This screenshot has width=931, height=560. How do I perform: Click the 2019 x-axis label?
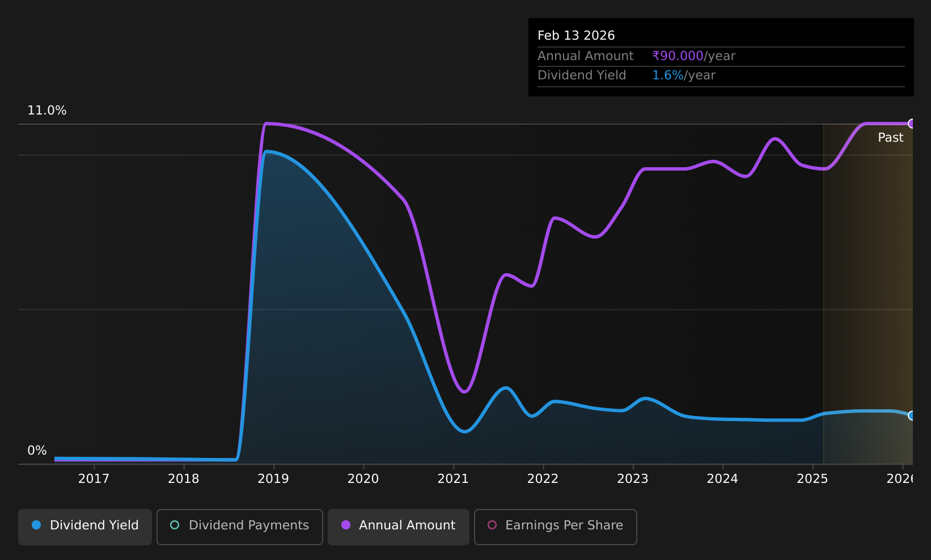[x=273, y=479]
